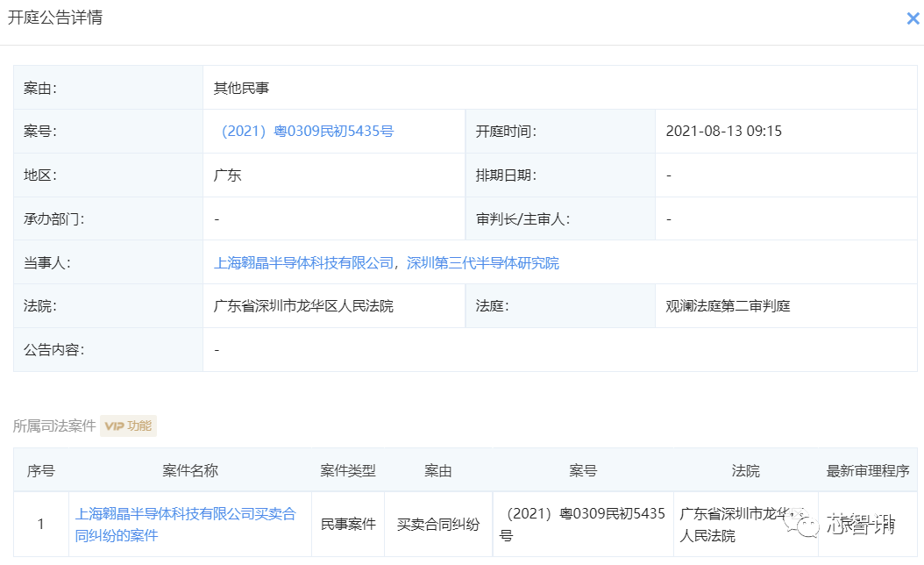Open case number link (2021)粤0309民初5435号

coord(307,131)
